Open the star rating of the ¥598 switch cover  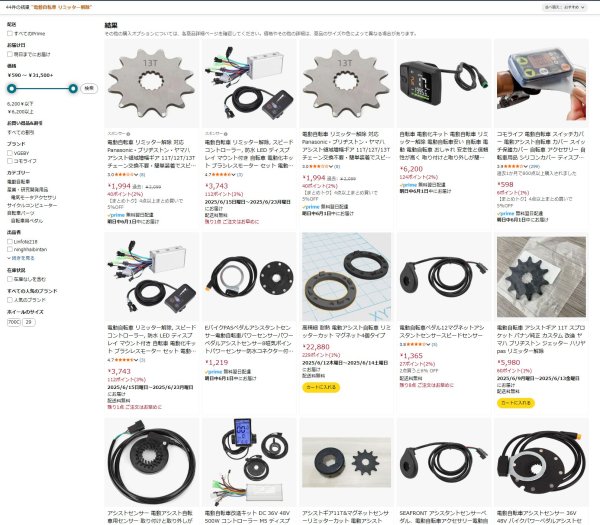click(x=512, y=166)
